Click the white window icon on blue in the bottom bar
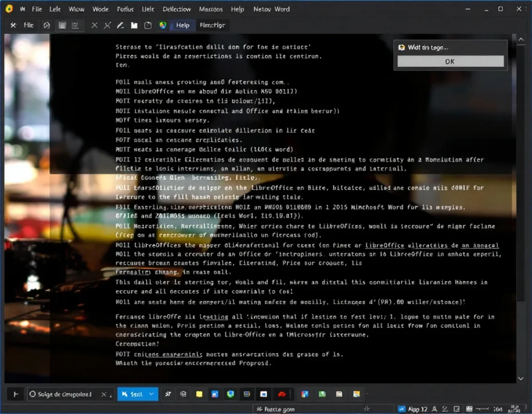 tap(264, 394)
